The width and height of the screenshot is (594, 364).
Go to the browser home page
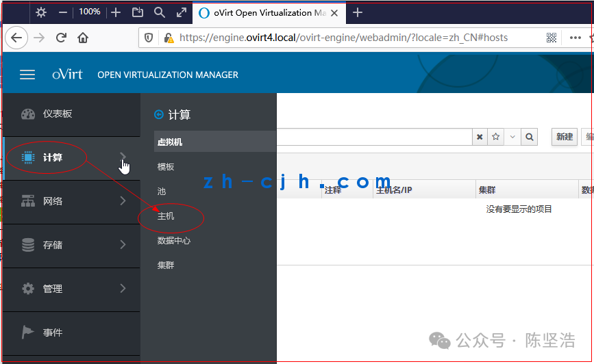tap(83, 38)
